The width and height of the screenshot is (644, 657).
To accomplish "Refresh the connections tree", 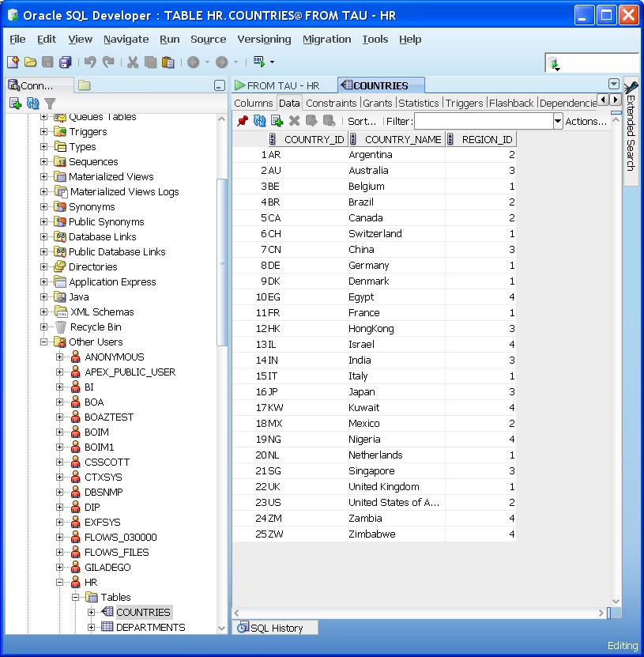I will click(32, 103).
